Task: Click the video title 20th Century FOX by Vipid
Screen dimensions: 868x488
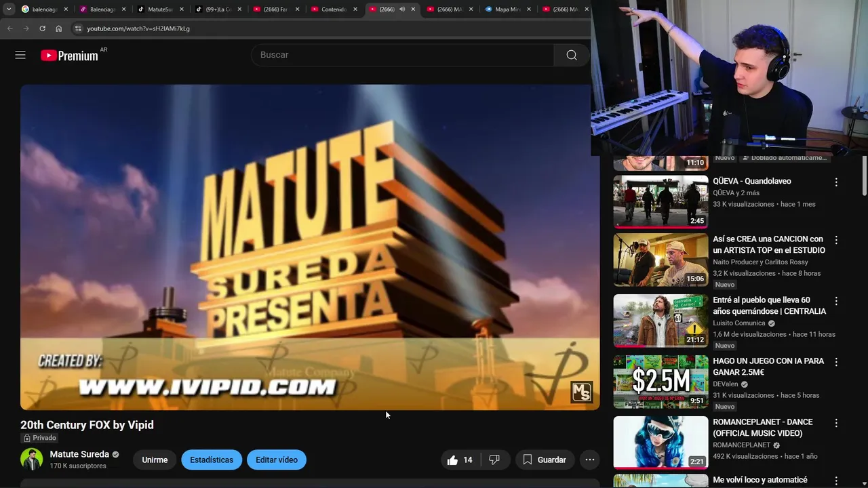Action: click(x=87, y=425)
